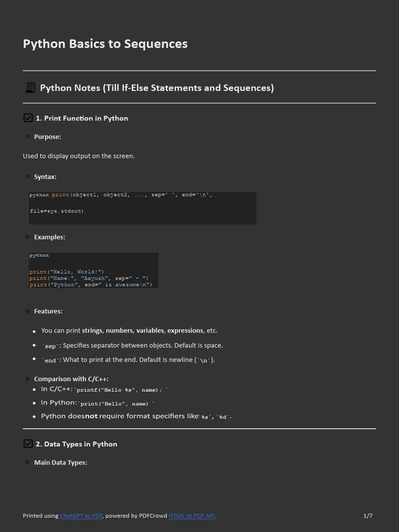Click the Hello, World! print example line
The image size is (399, 532).
coord(67,272)
